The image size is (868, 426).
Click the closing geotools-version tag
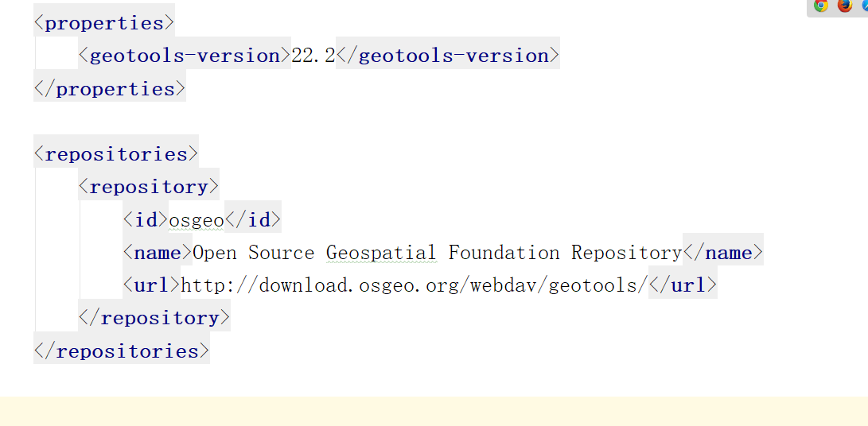448,56
